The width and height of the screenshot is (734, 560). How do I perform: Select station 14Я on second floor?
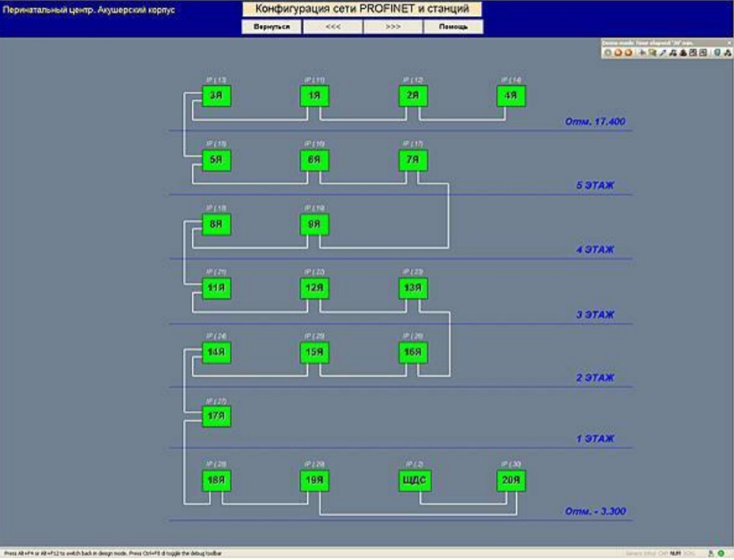[x=216, y=353]
